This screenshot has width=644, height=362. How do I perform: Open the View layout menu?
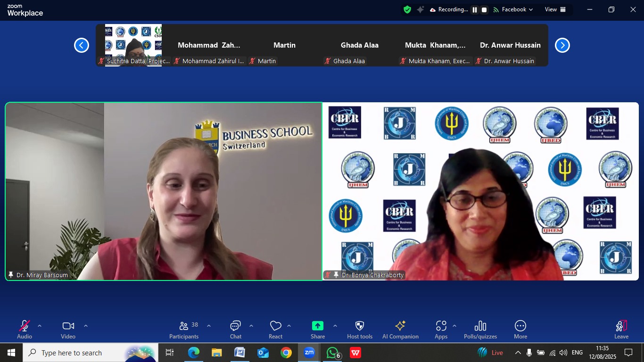point(555,9)
